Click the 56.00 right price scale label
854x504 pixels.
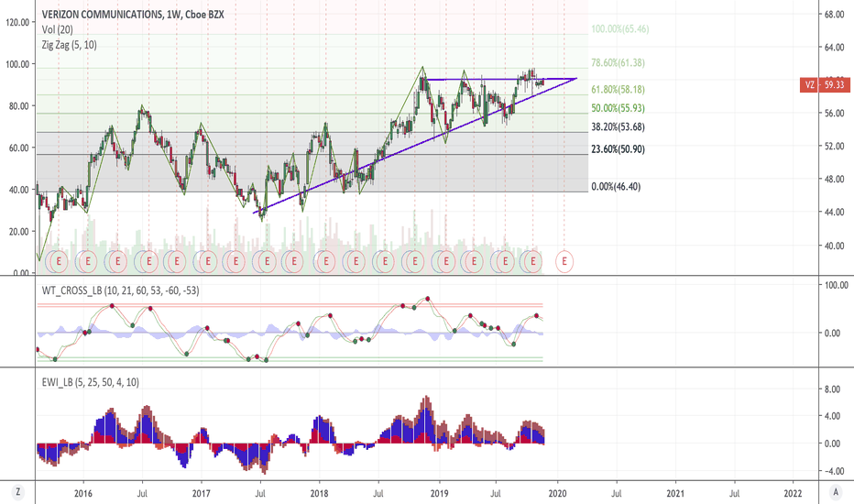835,114
